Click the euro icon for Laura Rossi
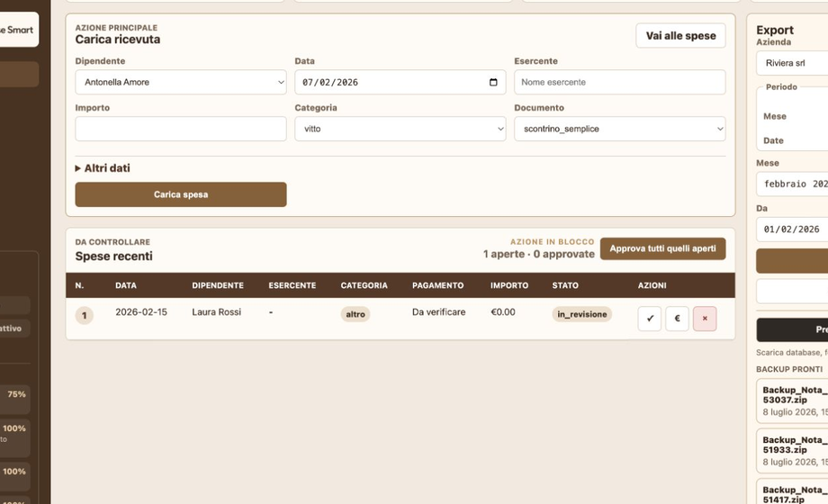The image size is (828, 504). (x=677, y=319)
